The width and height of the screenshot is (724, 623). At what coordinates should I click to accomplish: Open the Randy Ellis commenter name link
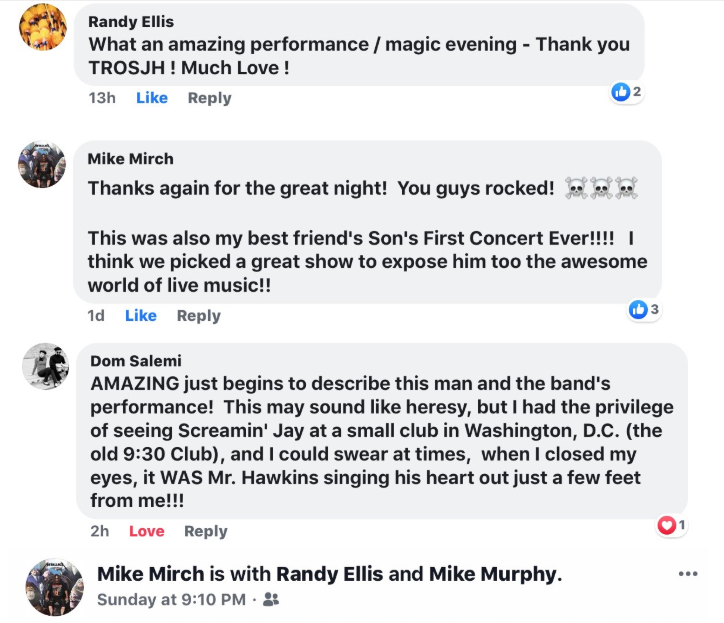click(x=131, y=21)
